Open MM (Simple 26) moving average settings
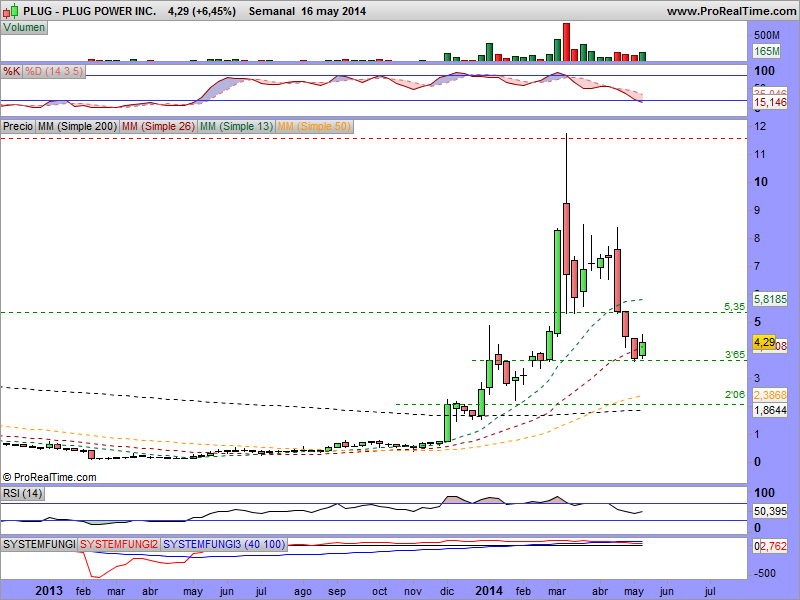 click(157, 127)
